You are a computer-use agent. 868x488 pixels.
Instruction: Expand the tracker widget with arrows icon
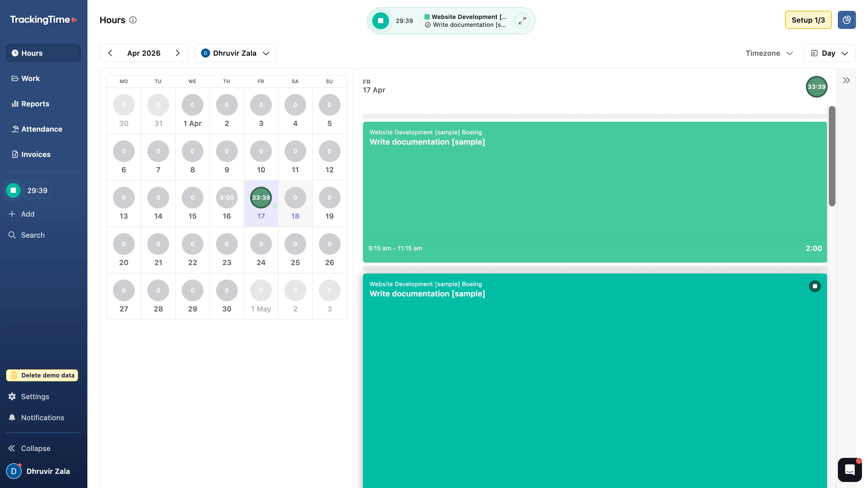(x=522, y=20)
